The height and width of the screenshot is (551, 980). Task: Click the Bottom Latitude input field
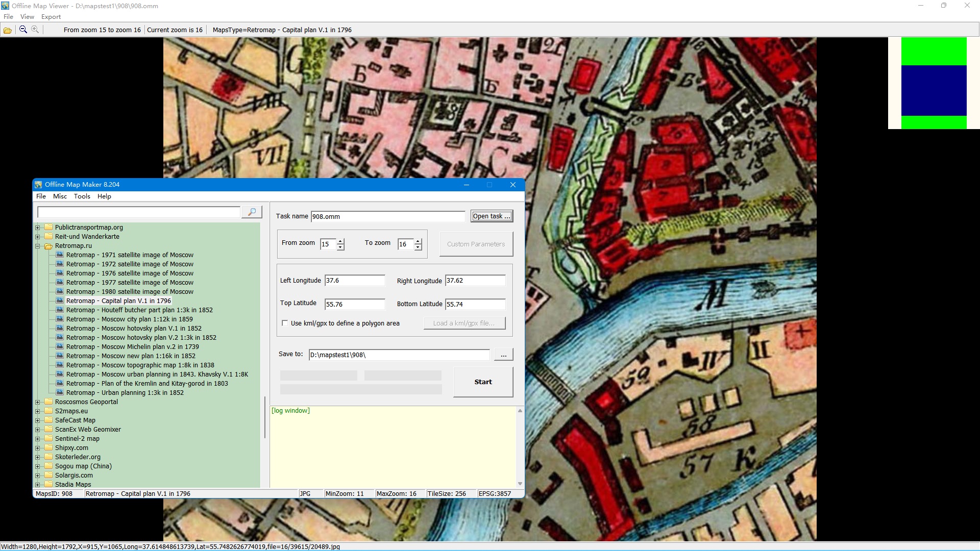pyautogui.click(x=475, y=304)
